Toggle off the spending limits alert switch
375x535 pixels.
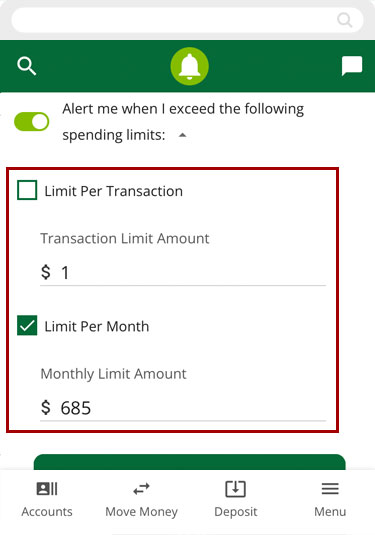coord(32,121)
